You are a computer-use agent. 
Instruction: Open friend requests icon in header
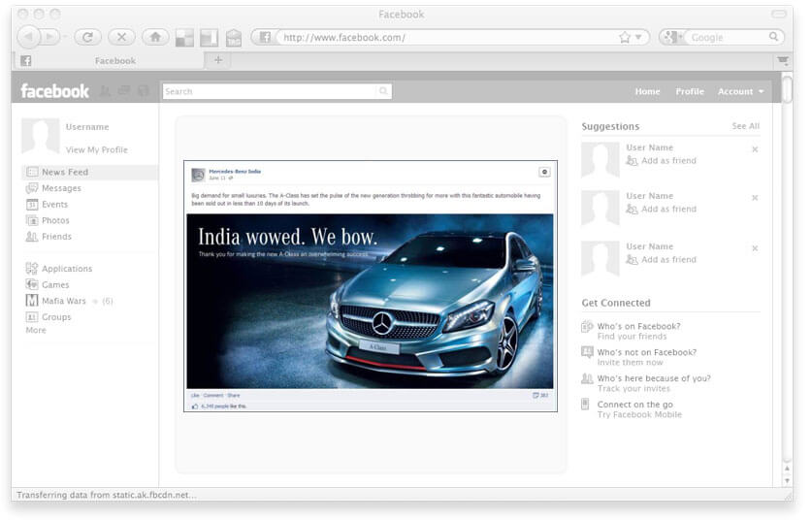[105, 91]
